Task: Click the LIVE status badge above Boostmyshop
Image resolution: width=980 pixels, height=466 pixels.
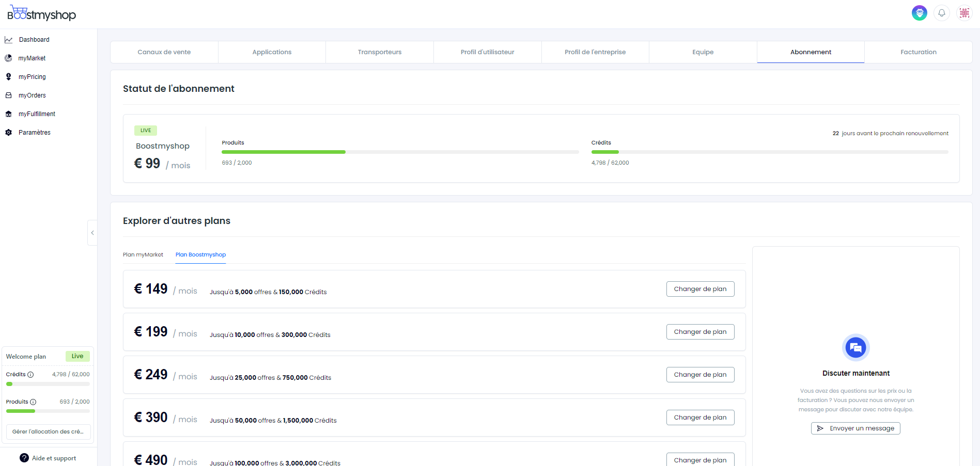Action: click(x=146, y=131)
